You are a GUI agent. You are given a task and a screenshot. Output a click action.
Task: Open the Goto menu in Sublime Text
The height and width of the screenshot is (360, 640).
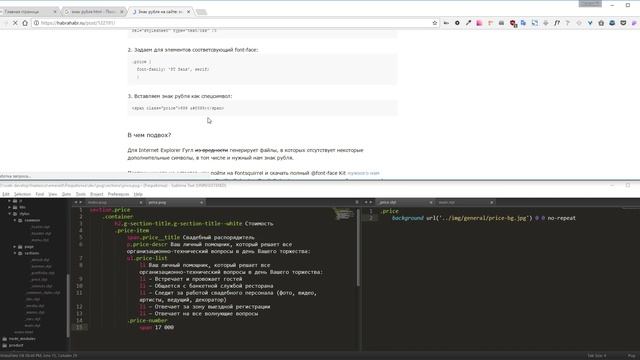click(66, 194)
